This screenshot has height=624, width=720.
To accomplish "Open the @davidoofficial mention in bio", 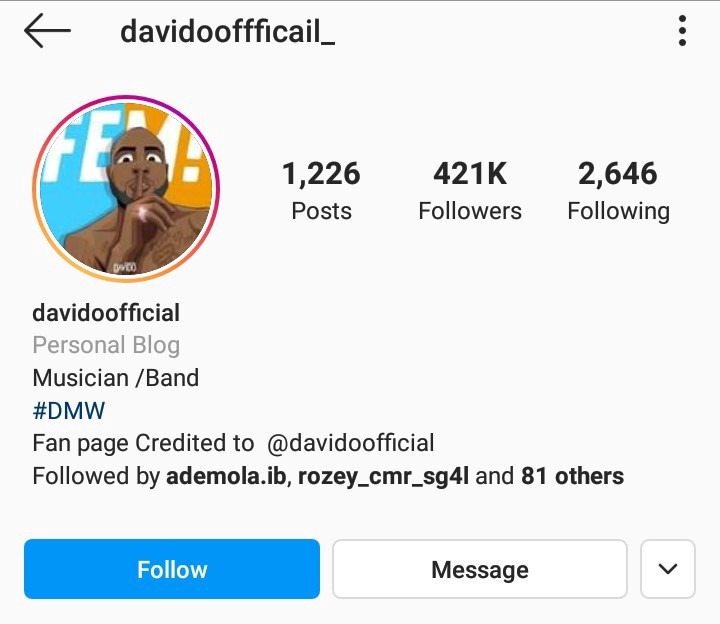I will pos(350,443).
